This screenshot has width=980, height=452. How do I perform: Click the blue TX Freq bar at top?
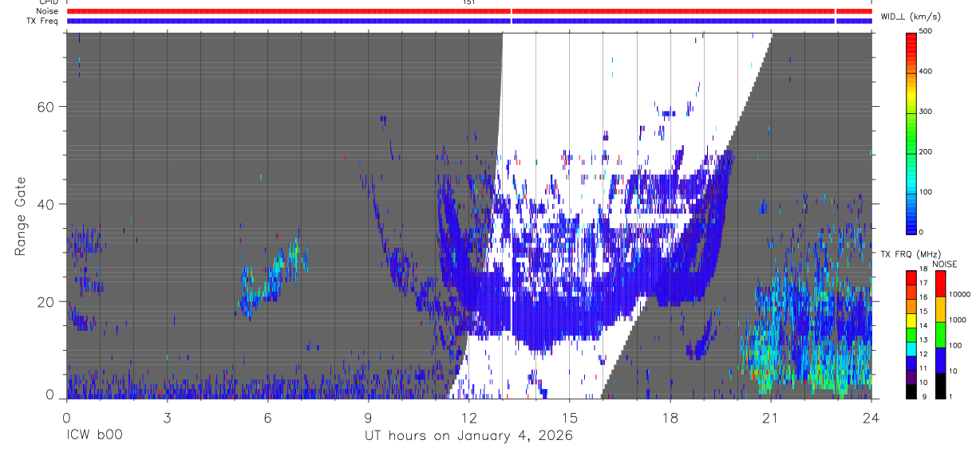(469, 21)
